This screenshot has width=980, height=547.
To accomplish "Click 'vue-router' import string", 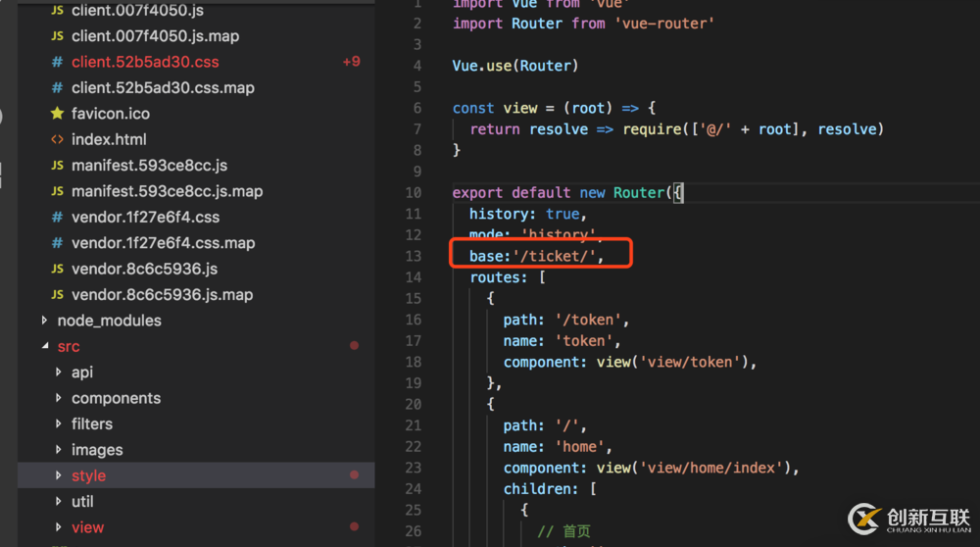I will (664, 24).
